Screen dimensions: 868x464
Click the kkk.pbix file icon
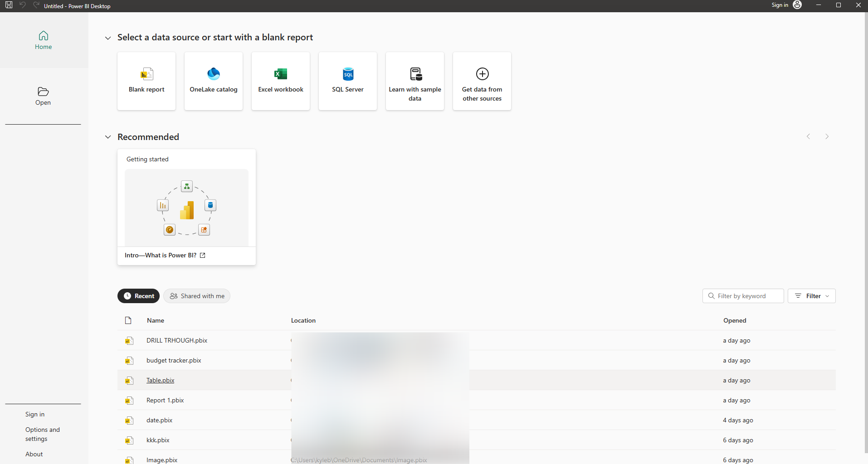point(129,440)
